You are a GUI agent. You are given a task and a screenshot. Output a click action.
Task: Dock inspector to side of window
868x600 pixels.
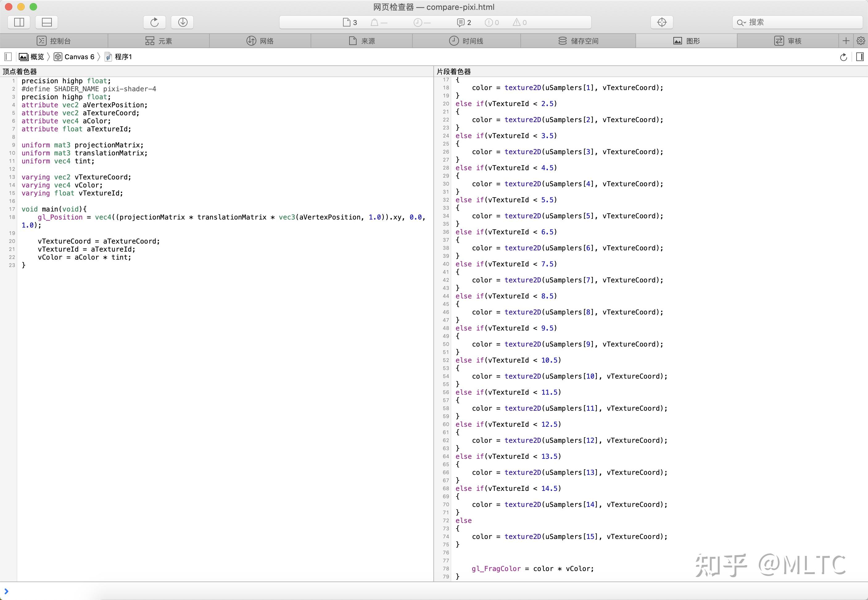[19, 22]
